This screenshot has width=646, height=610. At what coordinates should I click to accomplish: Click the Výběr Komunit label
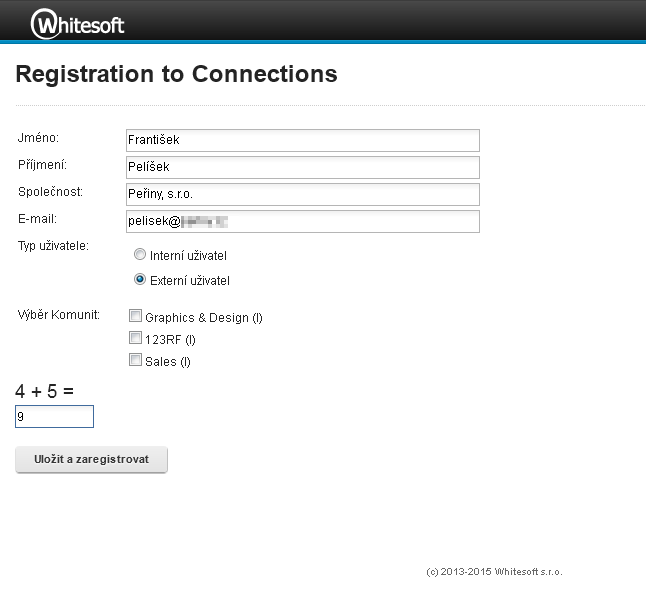58,315
